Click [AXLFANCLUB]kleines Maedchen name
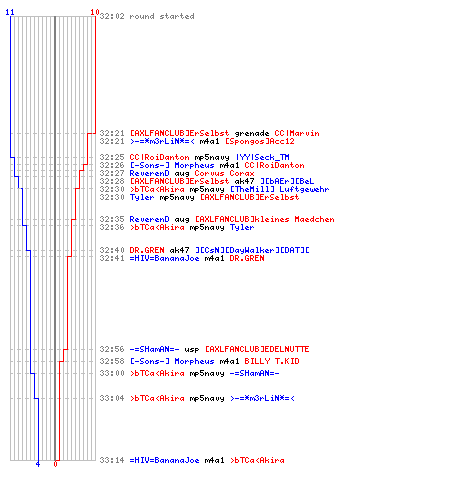 [x=264, y=219]
